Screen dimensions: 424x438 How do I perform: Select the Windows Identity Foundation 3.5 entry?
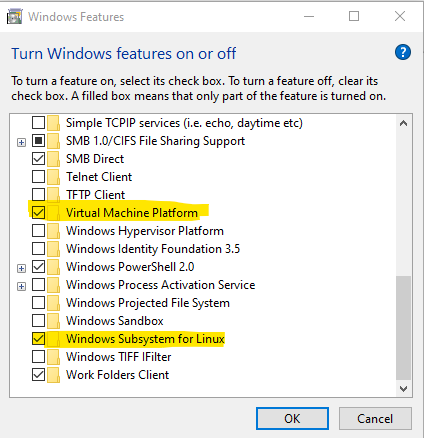pos(153,249)
